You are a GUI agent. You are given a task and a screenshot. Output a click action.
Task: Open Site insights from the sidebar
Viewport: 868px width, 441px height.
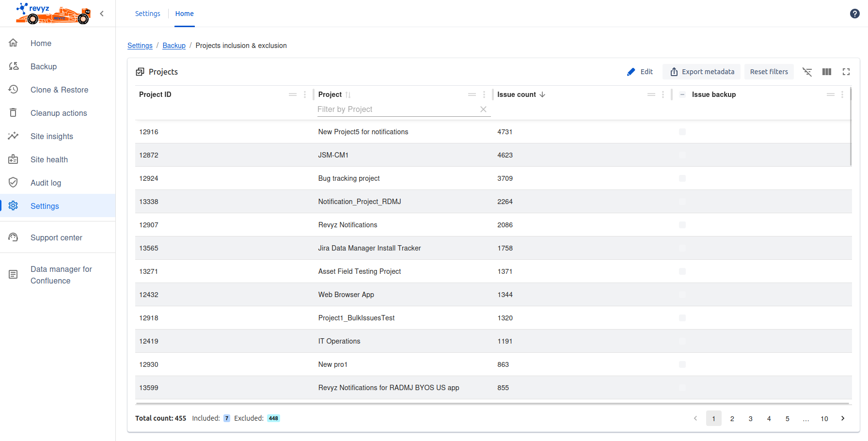click(x=51, y=136)
